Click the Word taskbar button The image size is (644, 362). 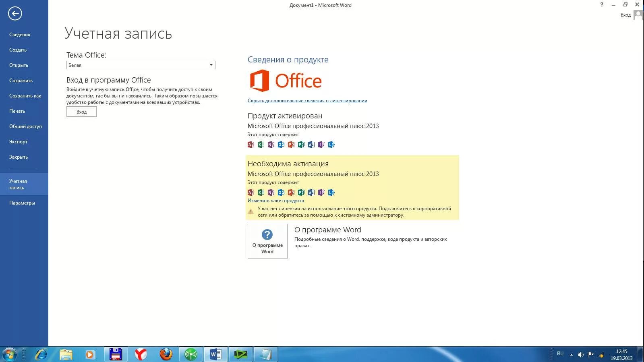(215, 354)
